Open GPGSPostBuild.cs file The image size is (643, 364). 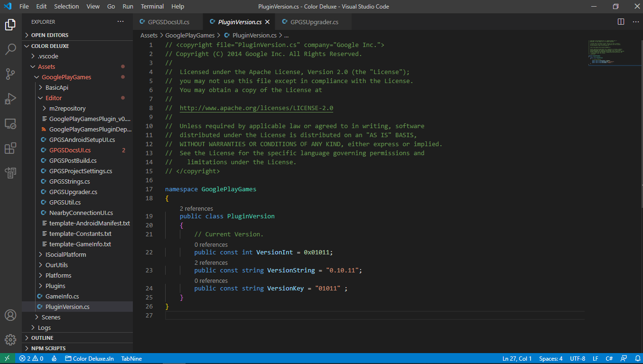[x=77, y=160]
